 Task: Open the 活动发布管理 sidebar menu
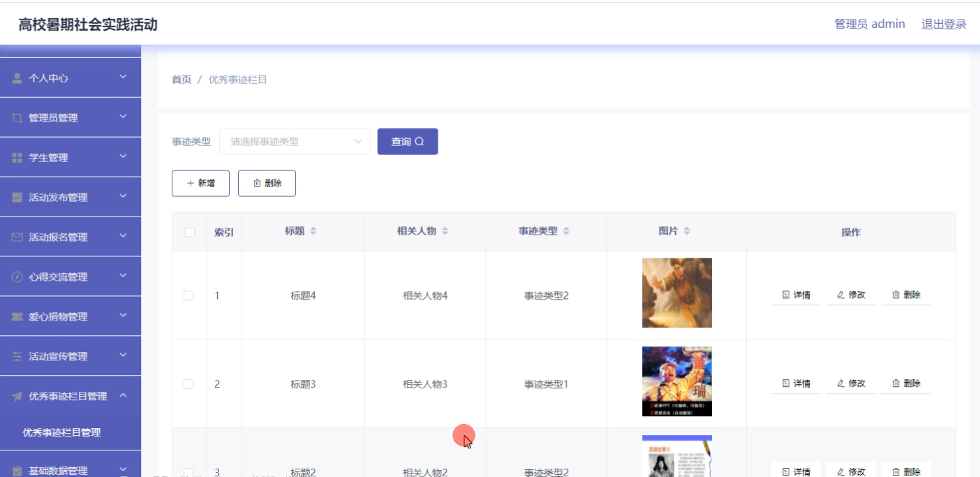[70, 198]
